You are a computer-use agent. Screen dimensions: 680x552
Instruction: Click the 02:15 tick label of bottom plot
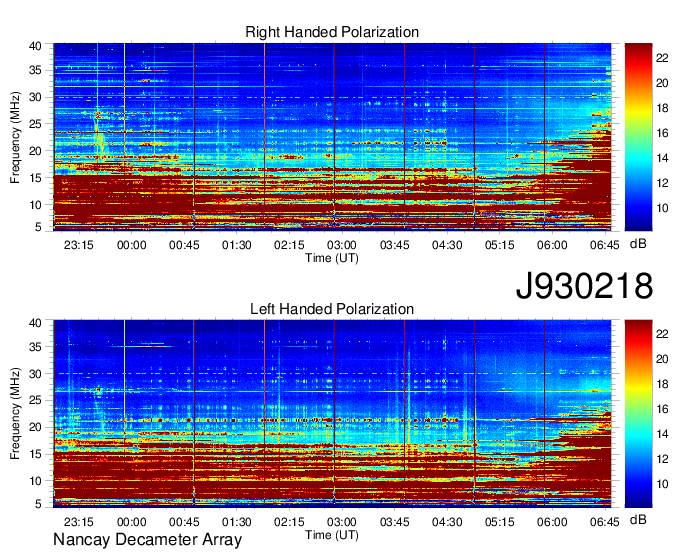[289, 522]
